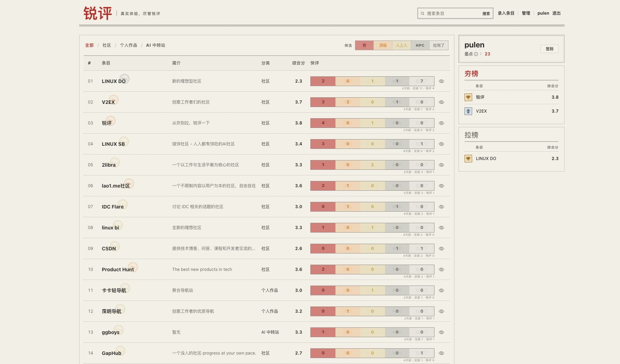Click the round stamp badge next to V2EX

(114, 100)
